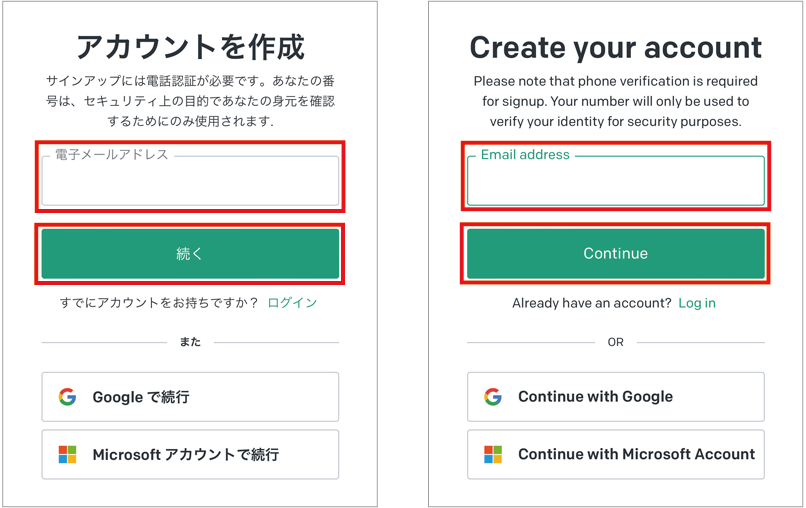Open the ログイン link

[x=292, y=303]
